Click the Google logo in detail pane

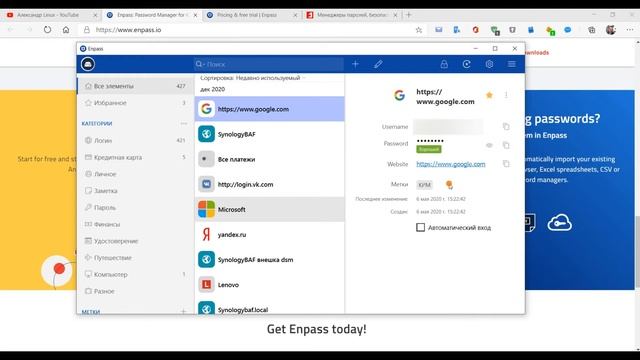399,95
